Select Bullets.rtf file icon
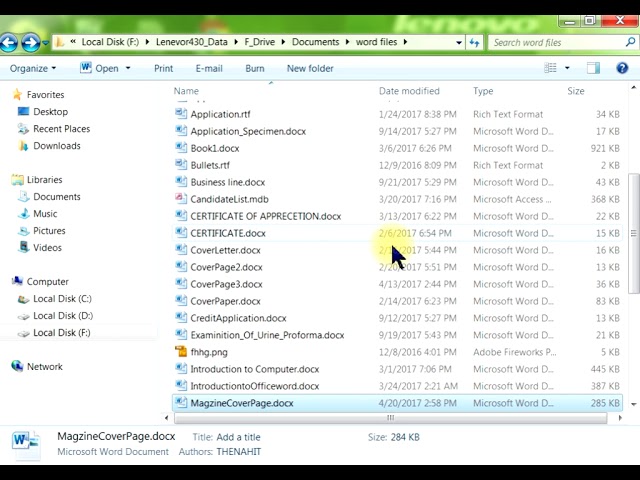Image resolution: width=640 pixels, height=480 pixels. 181,164
